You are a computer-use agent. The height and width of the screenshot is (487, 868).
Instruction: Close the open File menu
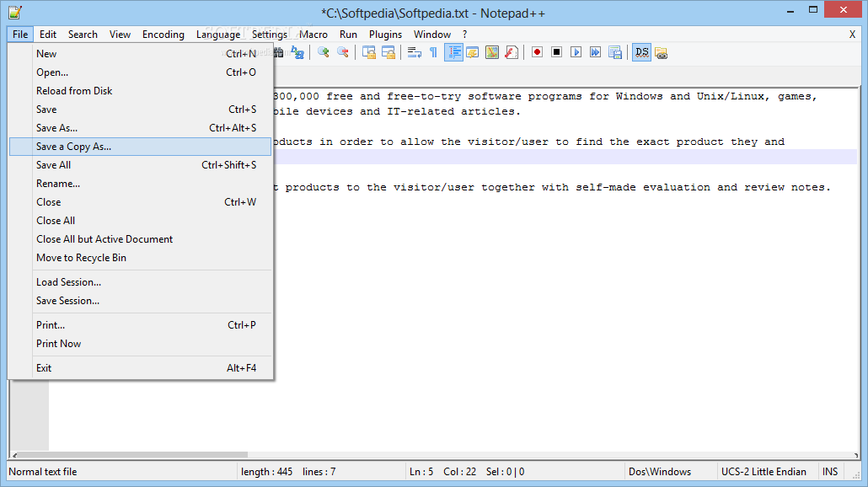point(20,35)
